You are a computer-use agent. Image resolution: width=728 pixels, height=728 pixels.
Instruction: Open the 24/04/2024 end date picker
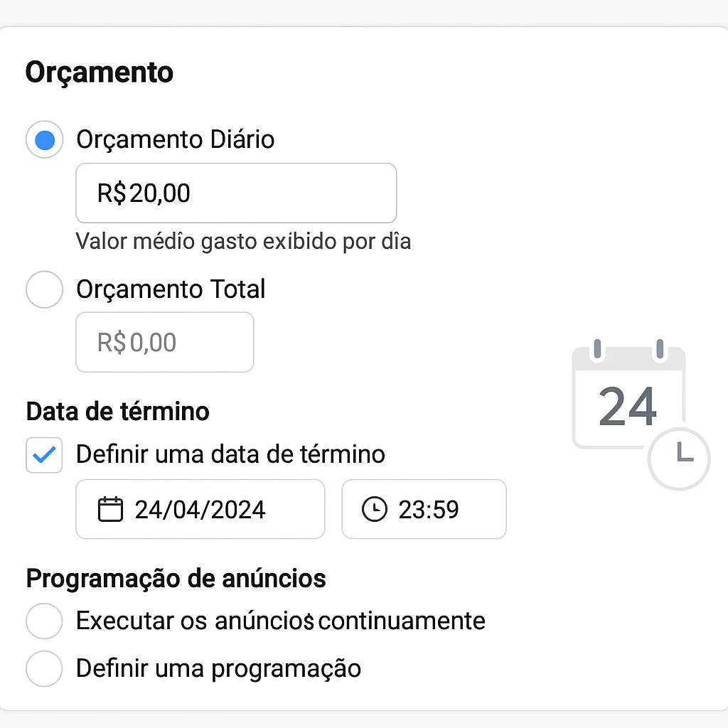(x=200, y=509)
